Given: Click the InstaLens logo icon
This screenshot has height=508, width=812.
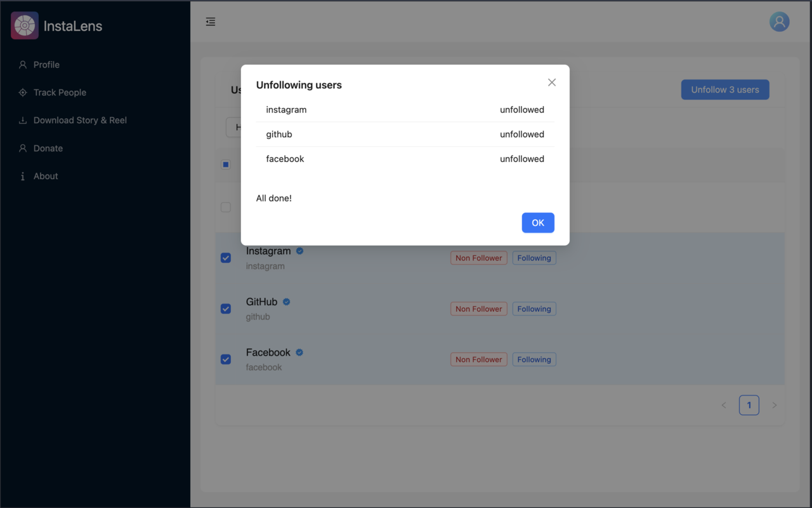Looking at the screenshot, I should tap(25, 26).
